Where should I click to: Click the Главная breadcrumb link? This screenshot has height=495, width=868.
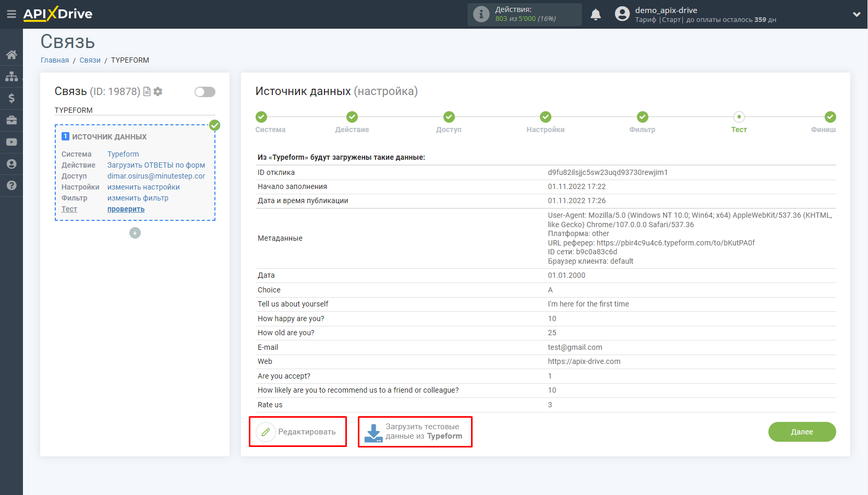coord(55,60)
